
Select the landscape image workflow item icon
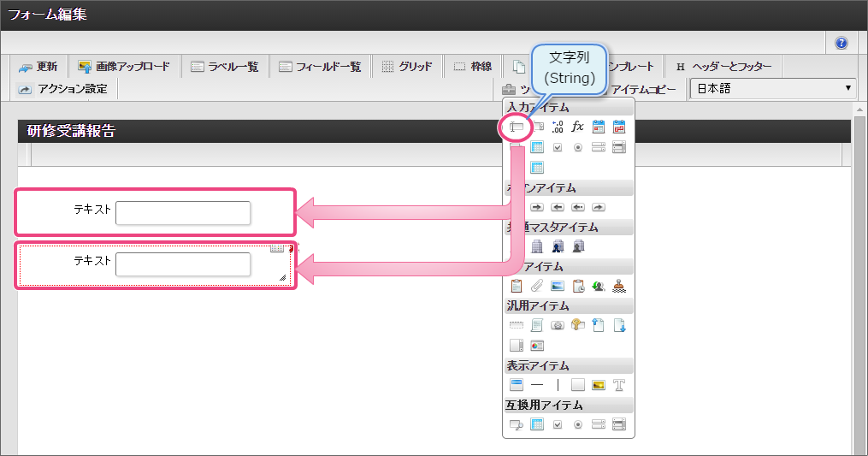pos(558,286)
